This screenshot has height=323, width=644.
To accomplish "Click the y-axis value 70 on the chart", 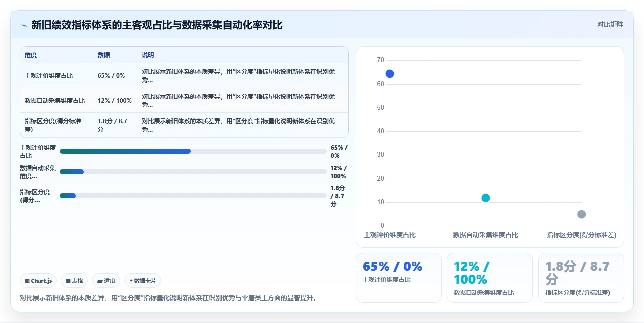I will (380, 60).
